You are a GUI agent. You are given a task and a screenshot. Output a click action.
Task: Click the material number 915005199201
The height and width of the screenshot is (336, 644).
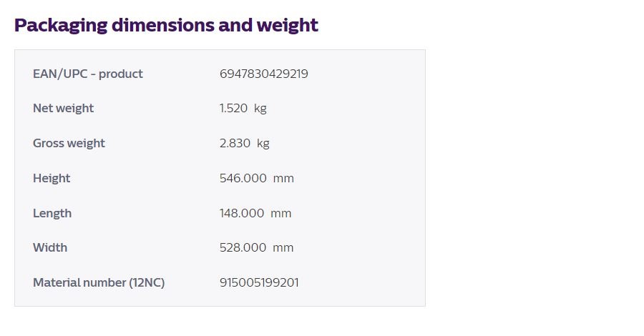pos(259,282)
